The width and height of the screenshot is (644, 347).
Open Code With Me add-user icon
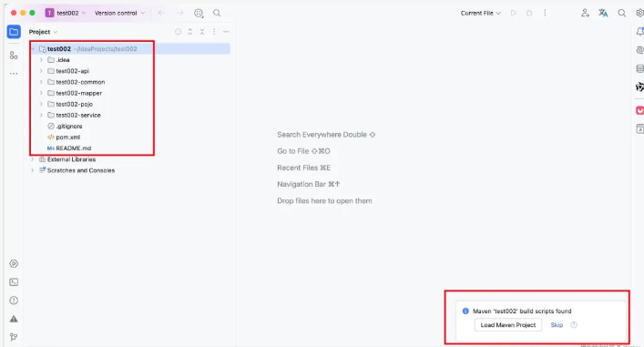coord(585,13)
